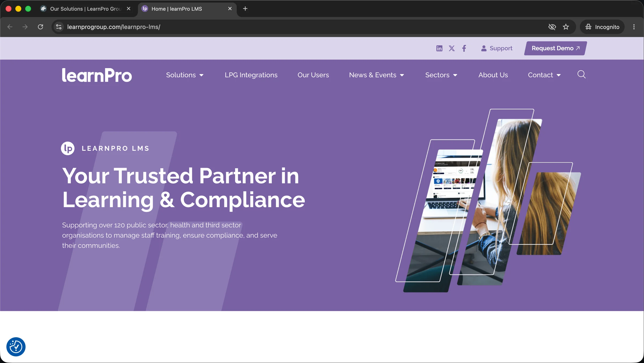Expand the Contact dropdown menu
The image size is (644, 363).
point(544,75)
